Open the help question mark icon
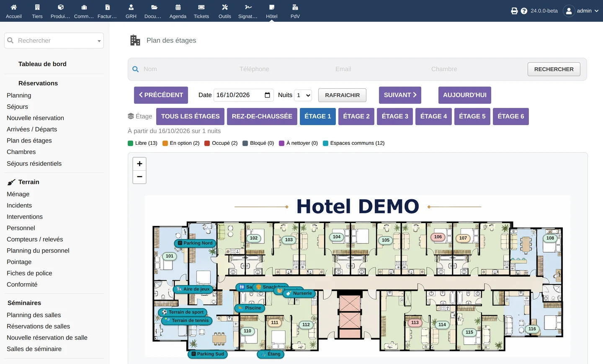 coord(524,11)
